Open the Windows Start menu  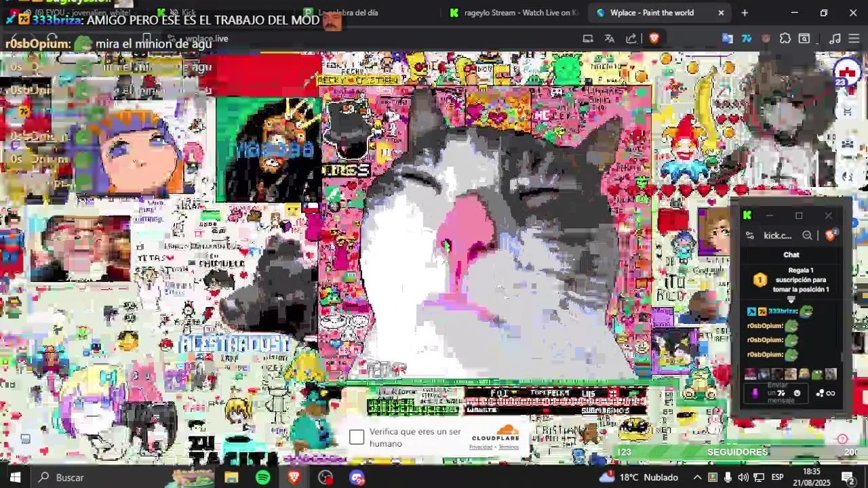tap(15, 477)
